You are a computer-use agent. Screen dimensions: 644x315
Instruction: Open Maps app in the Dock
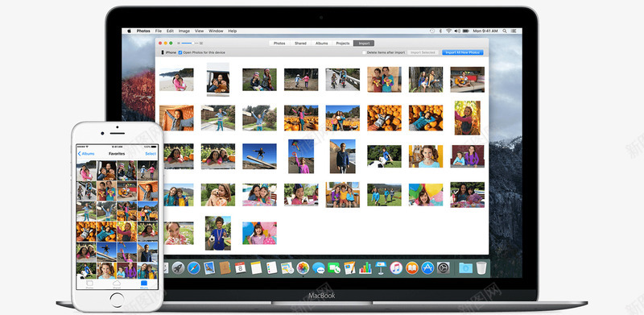(287, 267)
